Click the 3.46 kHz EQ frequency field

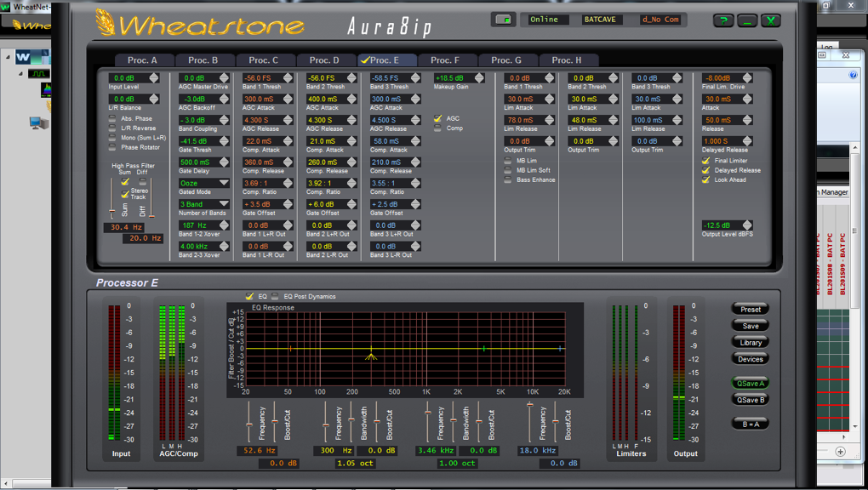(435, 451)
